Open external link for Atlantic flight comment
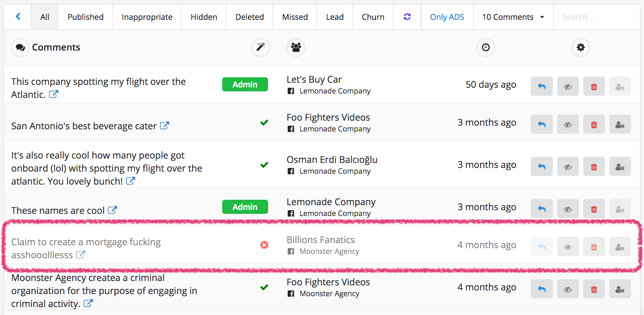 coord(54,94)
